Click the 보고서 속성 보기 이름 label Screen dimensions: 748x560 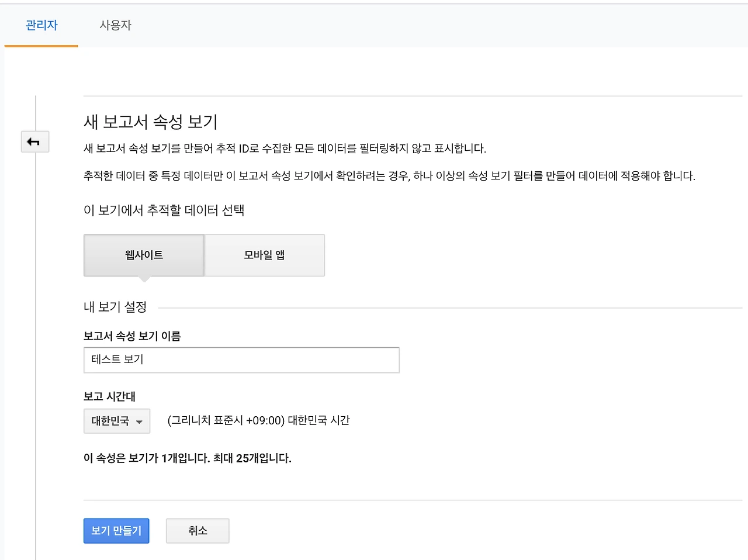click(x=132, y=336)
